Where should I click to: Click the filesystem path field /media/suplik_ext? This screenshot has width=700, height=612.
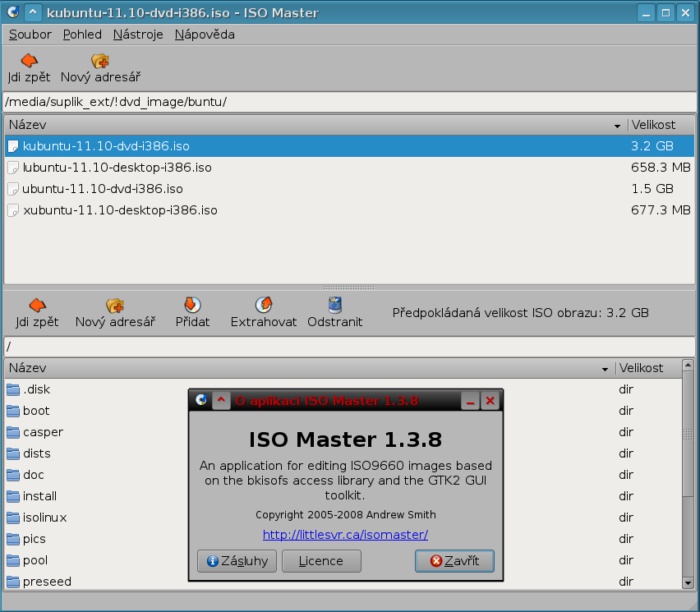point(349,102)
